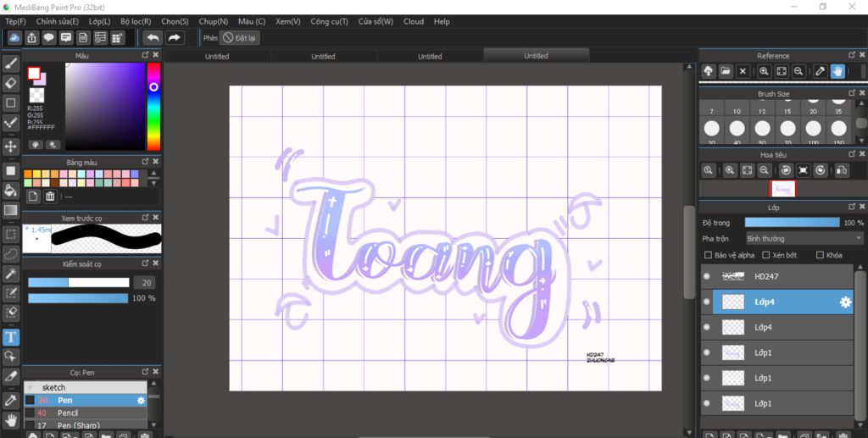This screenshot has width=868, height=438.
Task: Select the Select Pen tool
Action: coord(10,292)
